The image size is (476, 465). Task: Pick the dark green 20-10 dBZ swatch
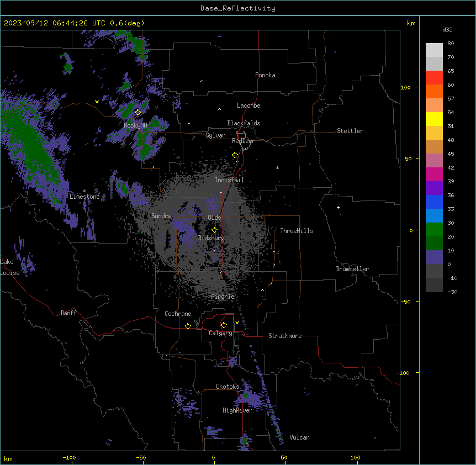pyautogui.click(x=434, y=244)
